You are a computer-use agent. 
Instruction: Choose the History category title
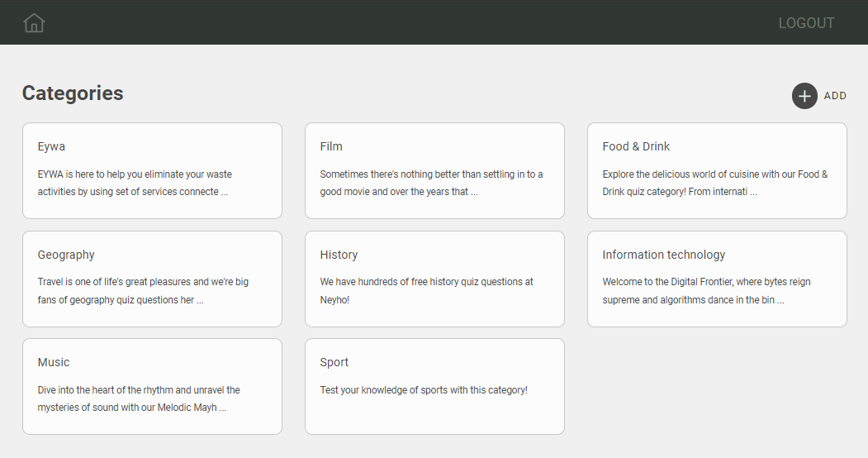(339, 255)
